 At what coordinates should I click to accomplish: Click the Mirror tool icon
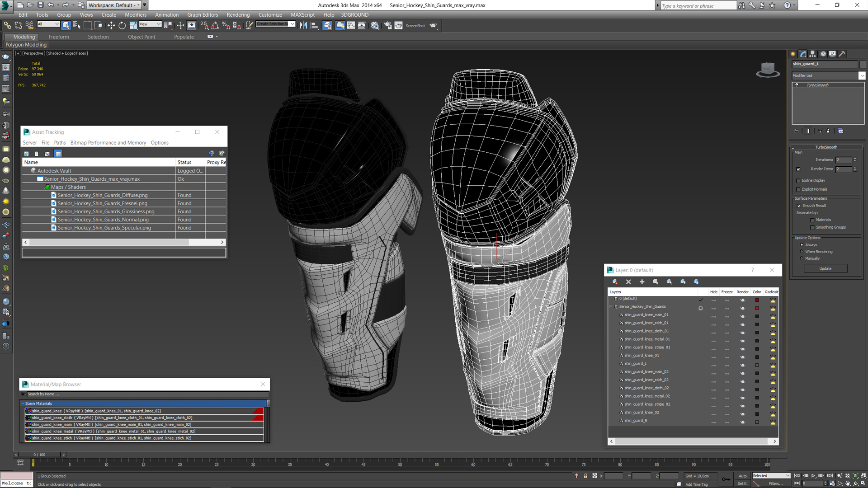pyautogui.click(x=303, y=26)
